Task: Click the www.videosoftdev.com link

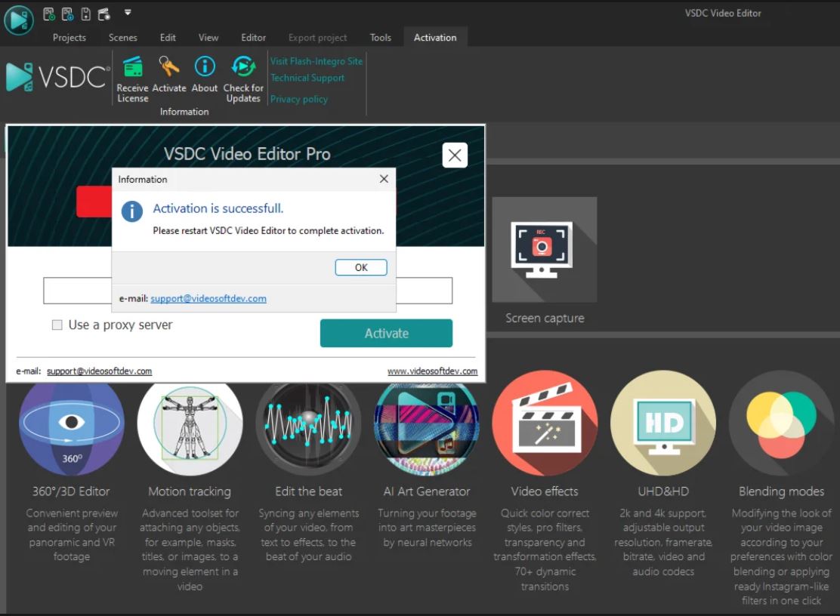Action: tap(432, 371)
